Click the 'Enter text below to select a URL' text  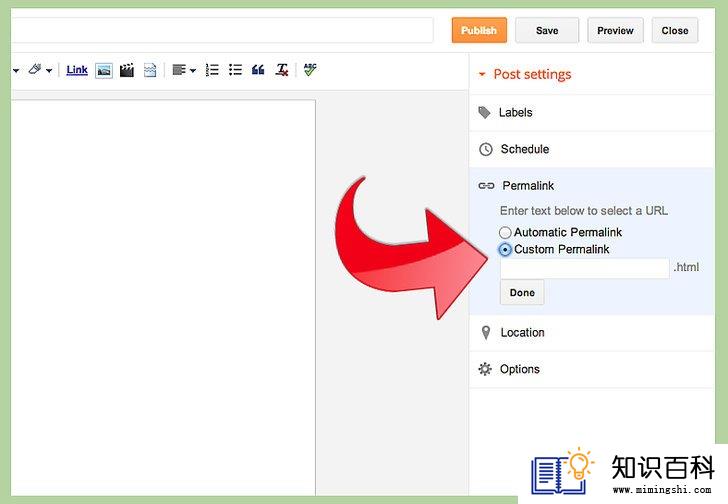(584, 211)
